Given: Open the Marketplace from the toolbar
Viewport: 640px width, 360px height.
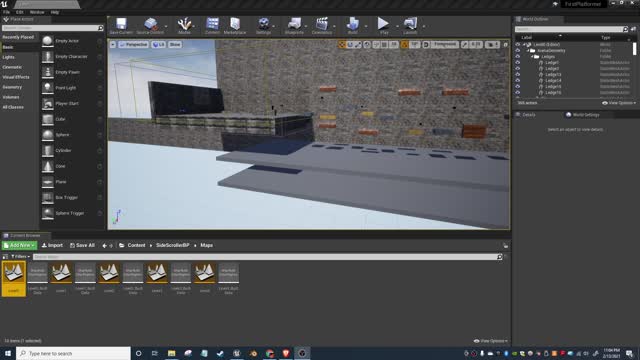Looking at the screenshot, I should [x=235, y=26].
